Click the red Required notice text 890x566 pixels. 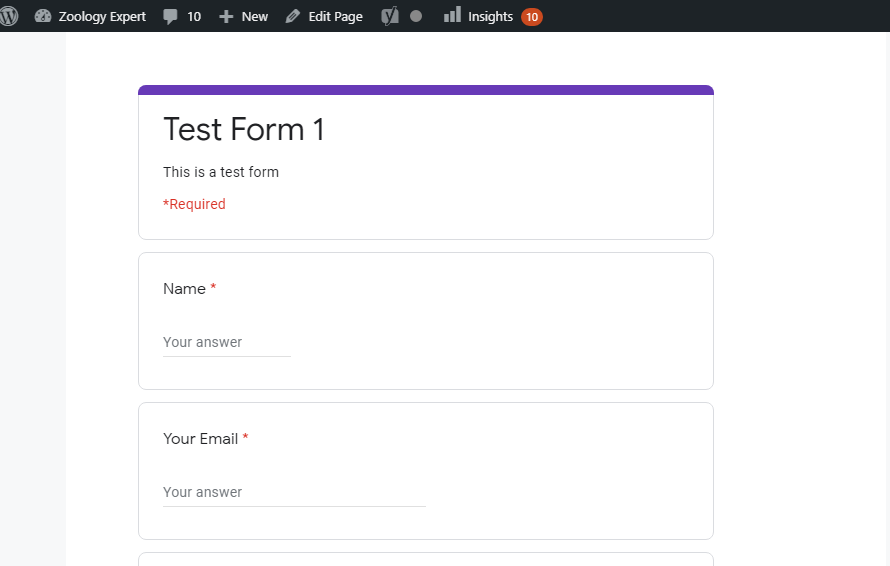194,204
